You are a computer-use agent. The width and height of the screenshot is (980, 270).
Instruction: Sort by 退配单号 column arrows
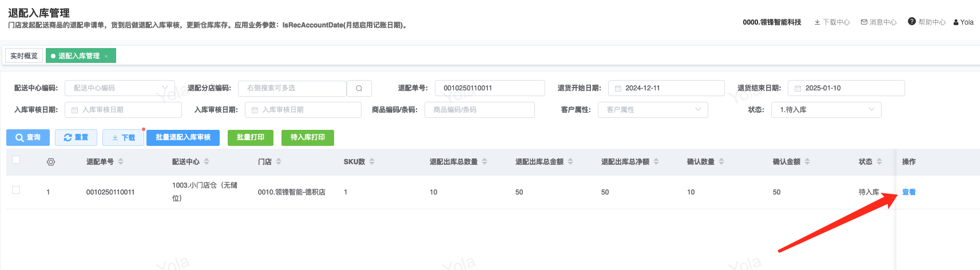[x=121, y=162]
